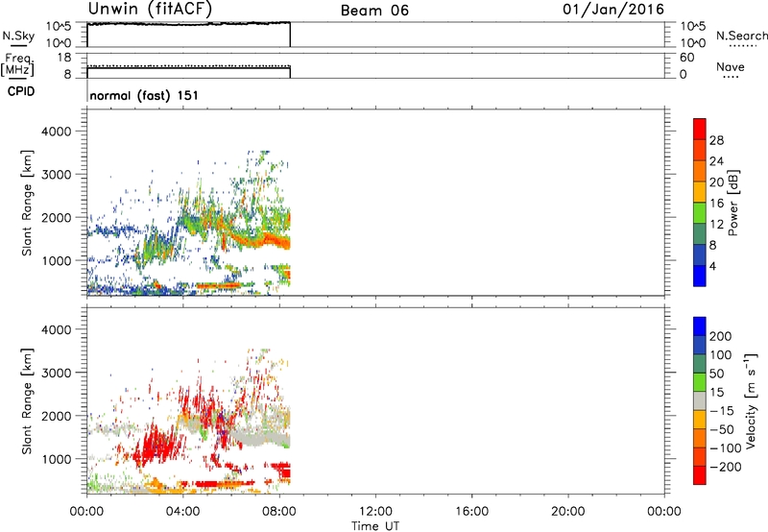This screenshot has height=532, width=768.
Task: Click the "60" Nave scale value
Action: tap(686, 58)
